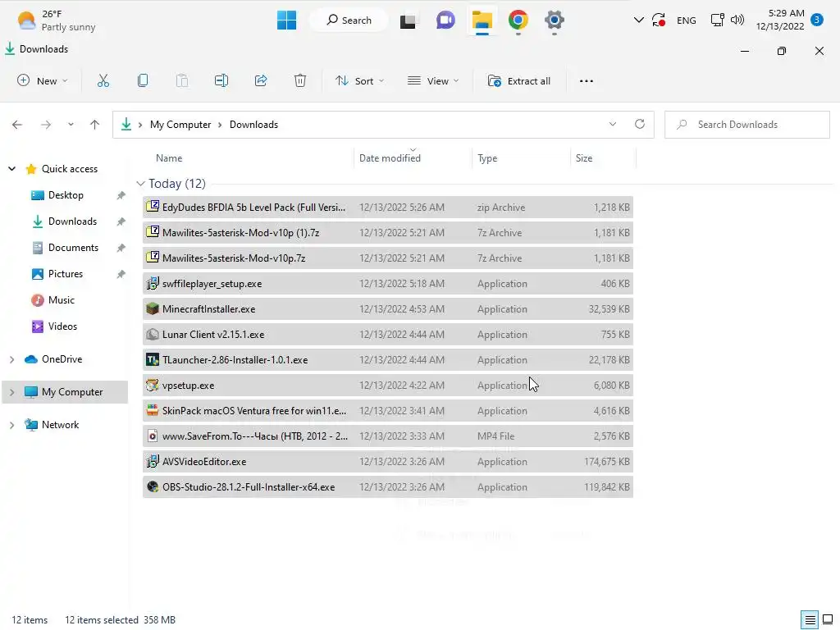Select Documents in Quick access
This screenshot has height=630, width=840.
click(x=73, y=248)
